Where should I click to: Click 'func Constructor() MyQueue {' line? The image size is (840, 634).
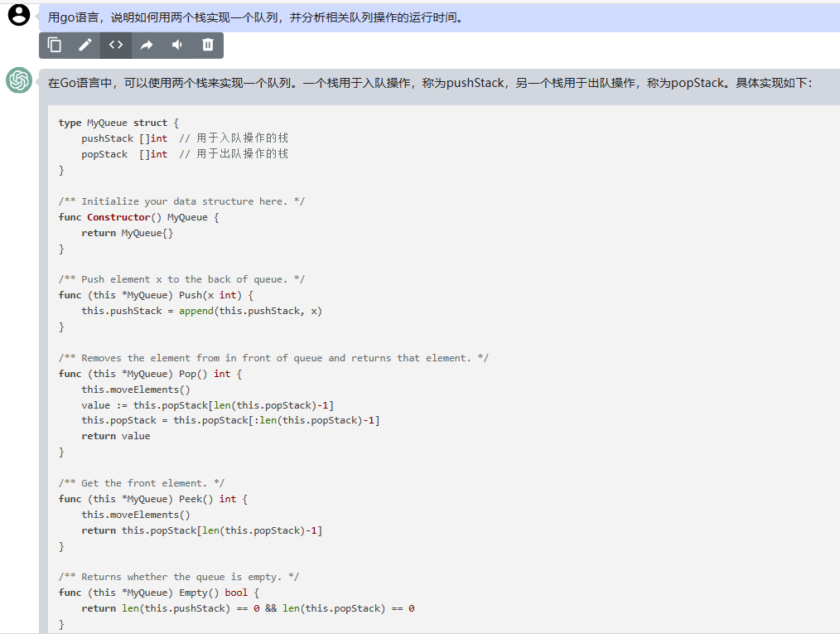pos(138,217)
